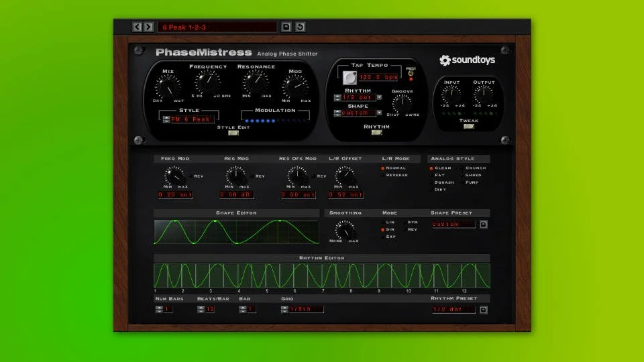Select Pump analog style
644x362 pixels.
(x=462, y=182)
